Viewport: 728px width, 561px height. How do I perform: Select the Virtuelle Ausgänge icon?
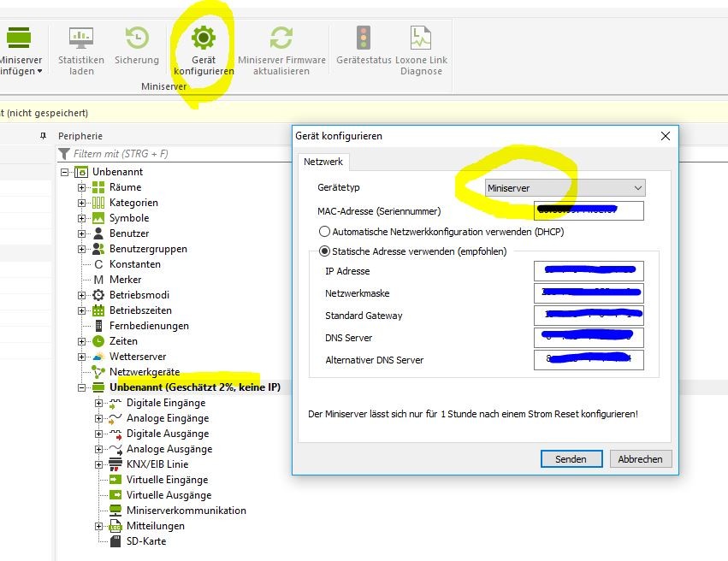tap(115, 495)
